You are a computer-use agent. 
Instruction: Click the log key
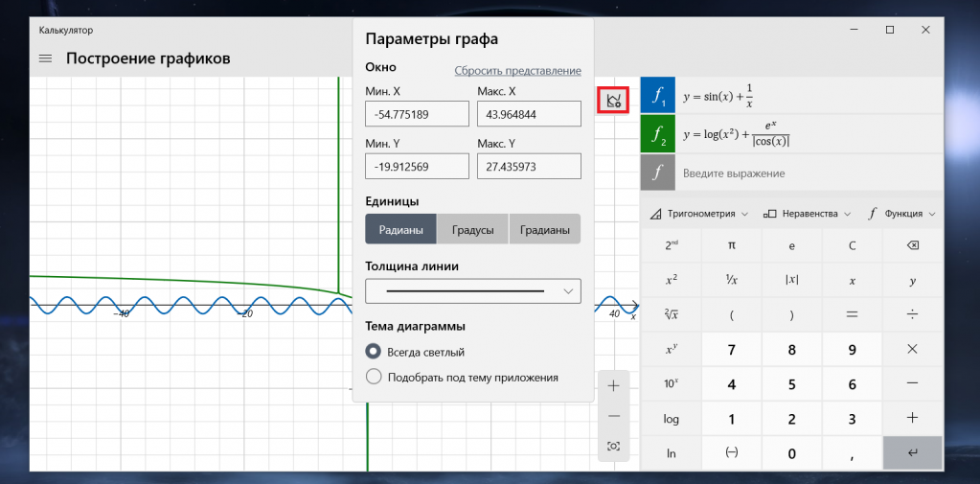672,419
